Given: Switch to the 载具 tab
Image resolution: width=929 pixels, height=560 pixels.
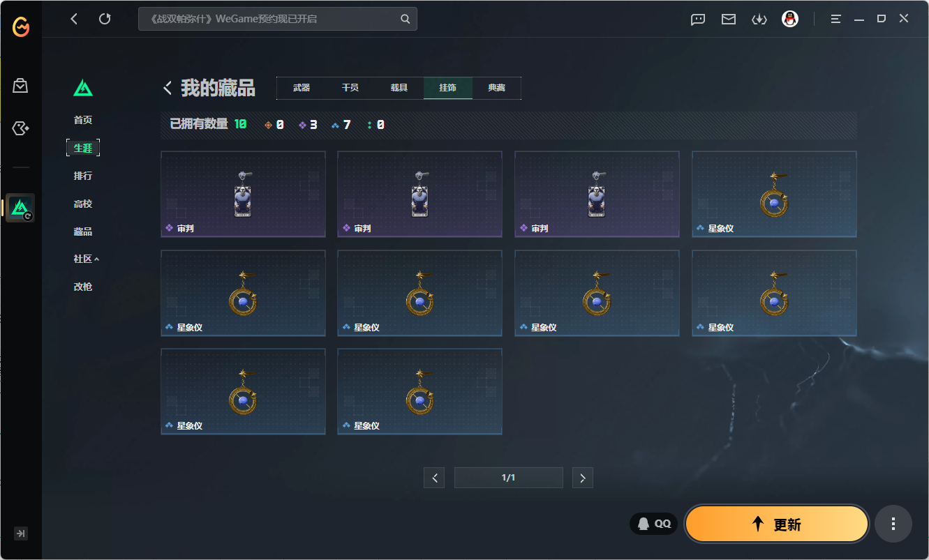Looking at the screenshot, I should point(399,88).
